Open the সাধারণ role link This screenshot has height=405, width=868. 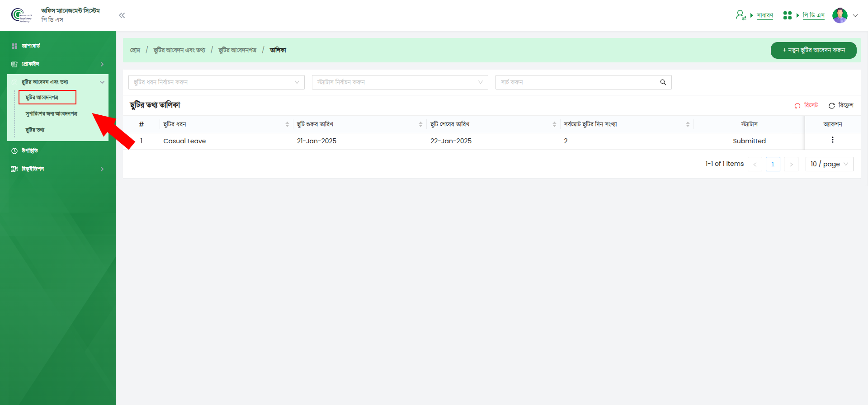(x=765, y=15)
